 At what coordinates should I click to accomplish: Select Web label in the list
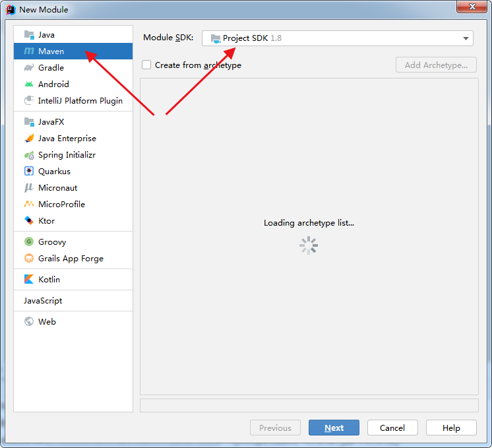click(47, 322)
